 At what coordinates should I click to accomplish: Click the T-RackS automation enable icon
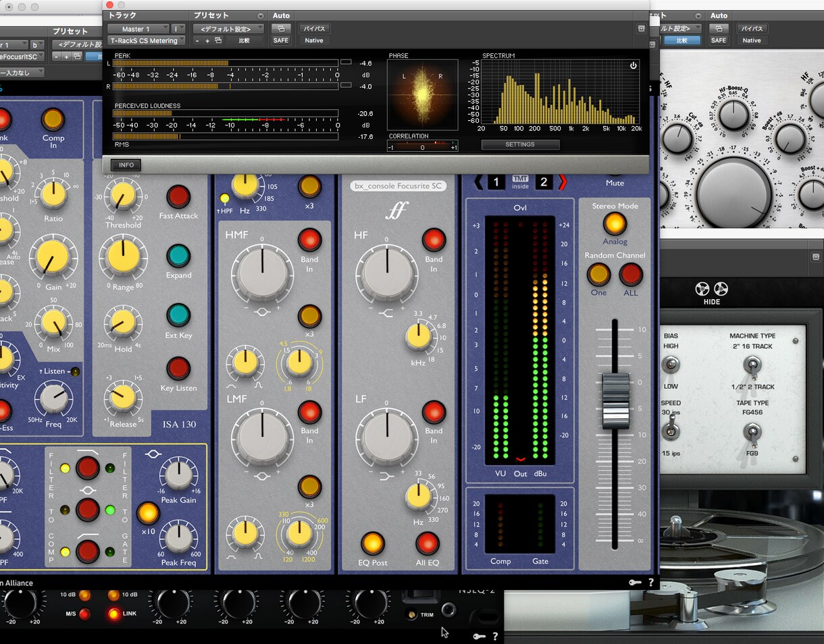pyautogui.click(x=281, y=29)
